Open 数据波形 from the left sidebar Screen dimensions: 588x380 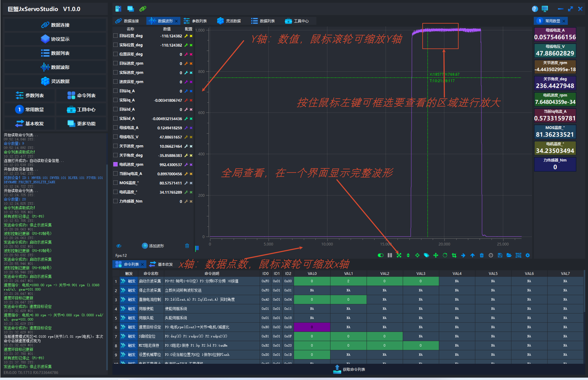pos(55,67)
